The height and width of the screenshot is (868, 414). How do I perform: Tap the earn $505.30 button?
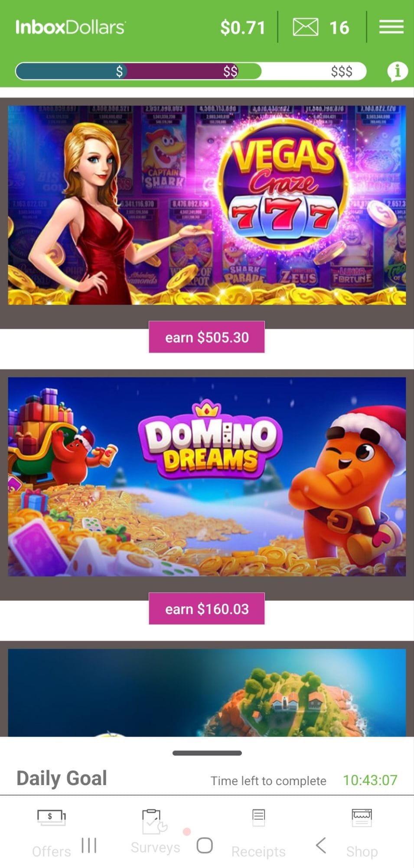tap(207, 337)
